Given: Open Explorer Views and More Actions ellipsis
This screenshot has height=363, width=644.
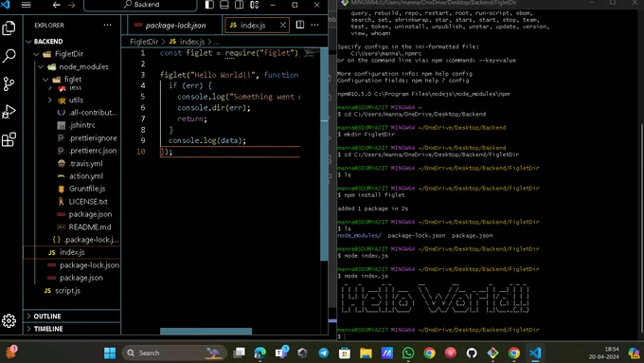Looking at the screenshot, I should coord(108,25).
